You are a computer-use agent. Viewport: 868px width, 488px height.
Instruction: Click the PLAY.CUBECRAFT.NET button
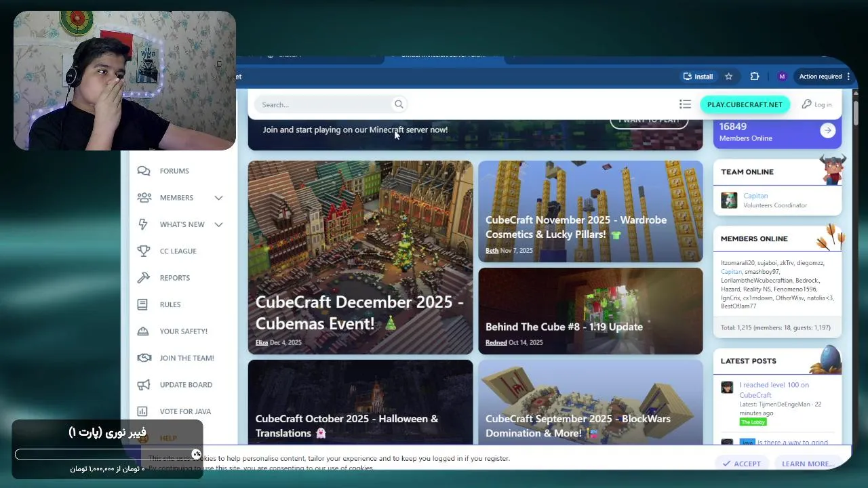tap(745, 104)
